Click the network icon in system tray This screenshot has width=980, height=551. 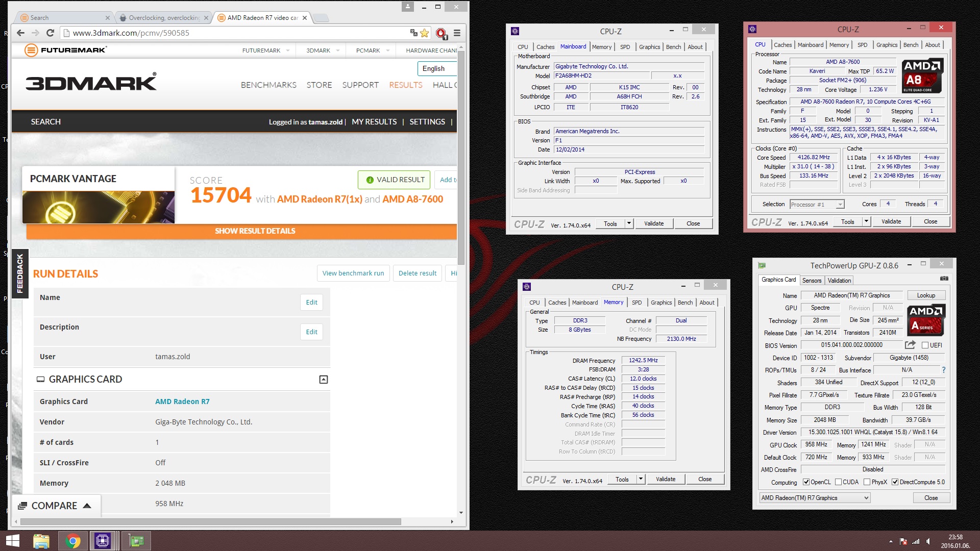coord(916,541)
